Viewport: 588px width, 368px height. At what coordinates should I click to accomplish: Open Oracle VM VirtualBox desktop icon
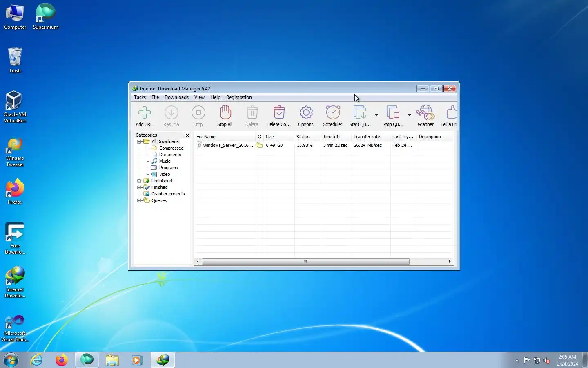(x=15, y=107)
